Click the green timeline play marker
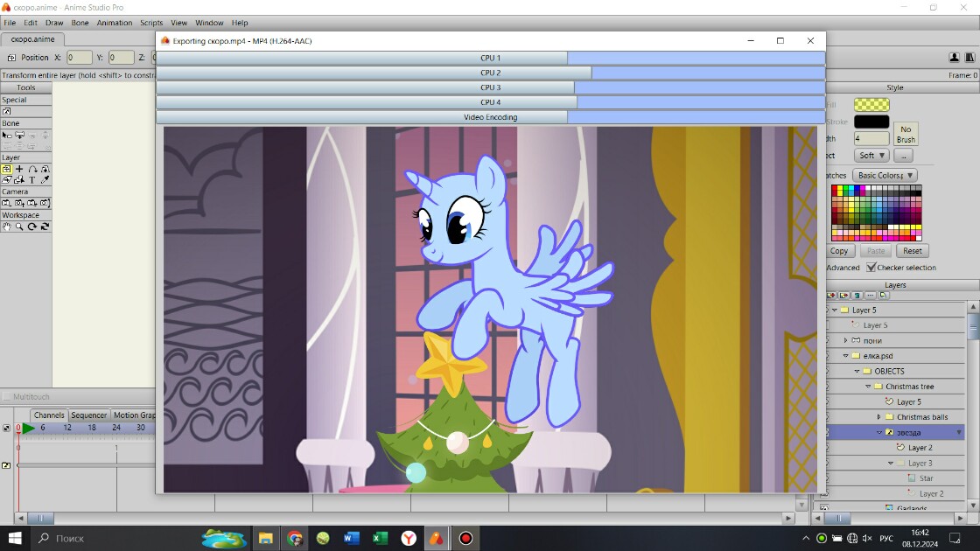 28,428
